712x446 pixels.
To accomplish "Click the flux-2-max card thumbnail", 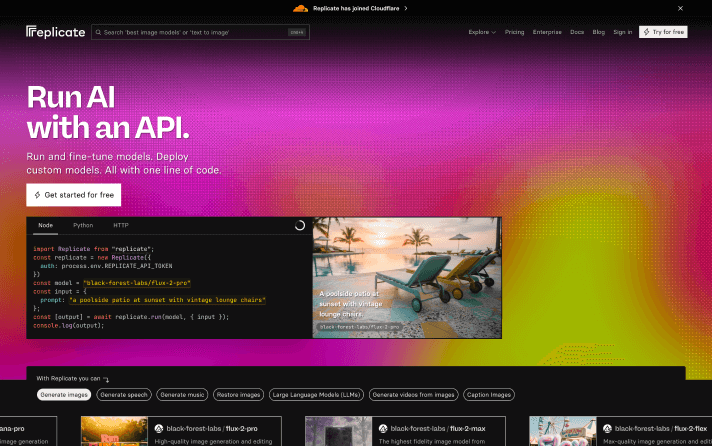I will click(339, 431).
